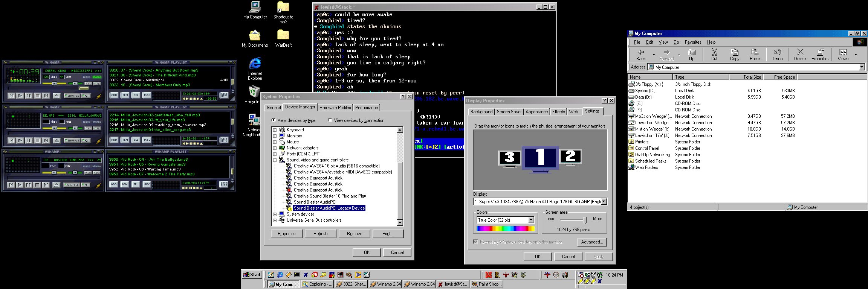Click the eject icon in top Winamp
The width and height of the screenshot is (868, 289).
point(57,96)
